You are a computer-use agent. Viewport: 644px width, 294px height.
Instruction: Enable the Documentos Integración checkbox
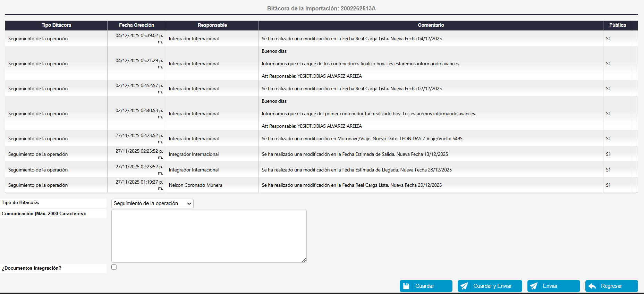(x=114, y=267)
